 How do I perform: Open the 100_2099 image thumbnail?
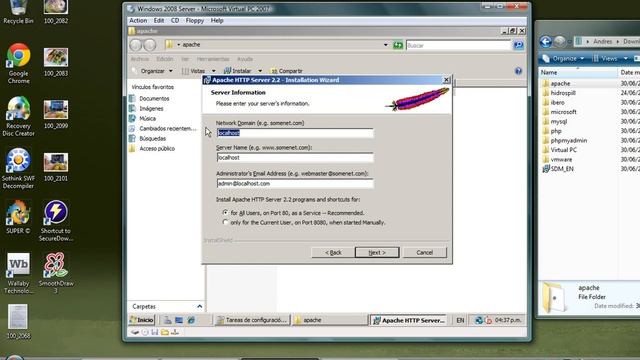pos(56,115)
